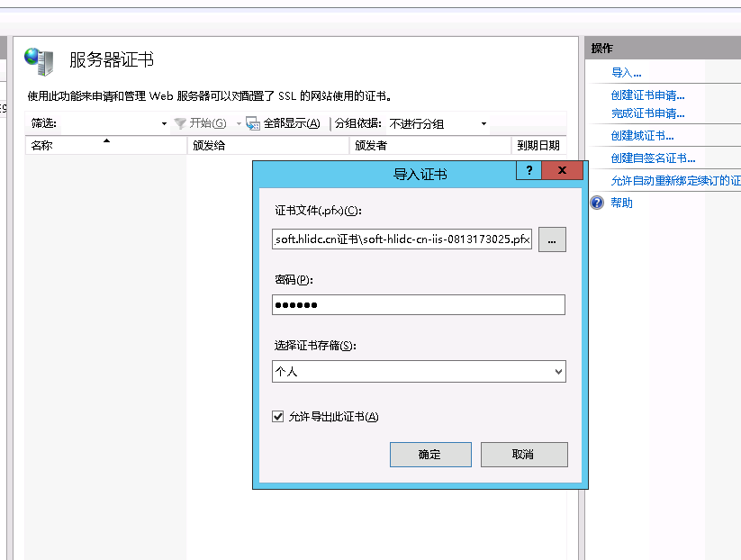Image resolution: width=741 pixels, height=560 pixels.
Task: Click the certificate file path field
Action: (402, 239)
